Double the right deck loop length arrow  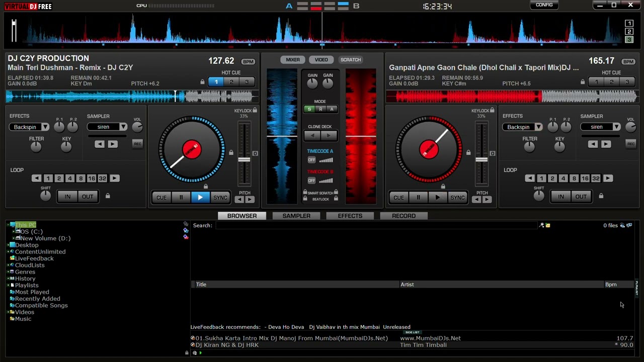(x=608, y=178)
